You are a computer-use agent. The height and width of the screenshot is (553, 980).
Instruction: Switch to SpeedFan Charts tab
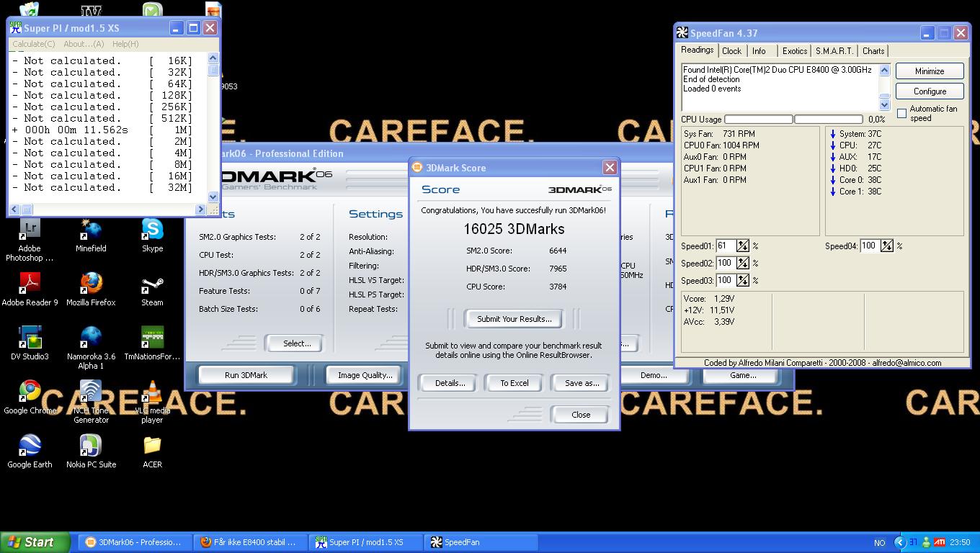click(873, 51)
